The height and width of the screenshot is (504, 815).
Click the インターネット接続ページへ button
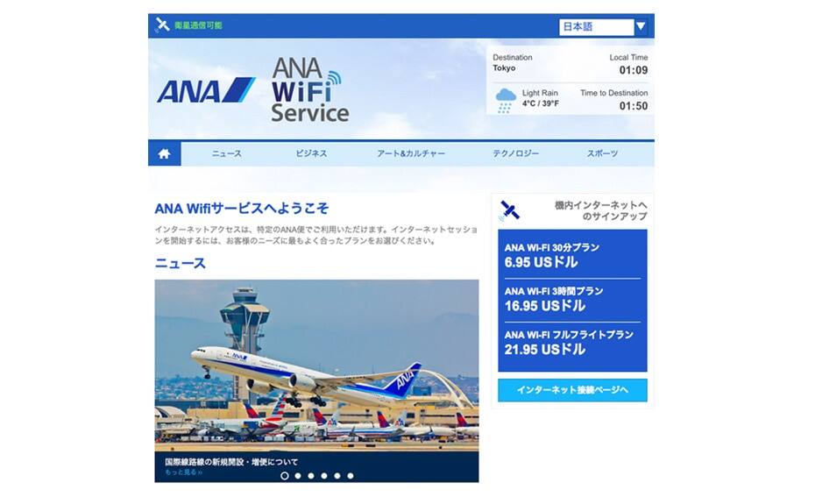pos(572,390)
